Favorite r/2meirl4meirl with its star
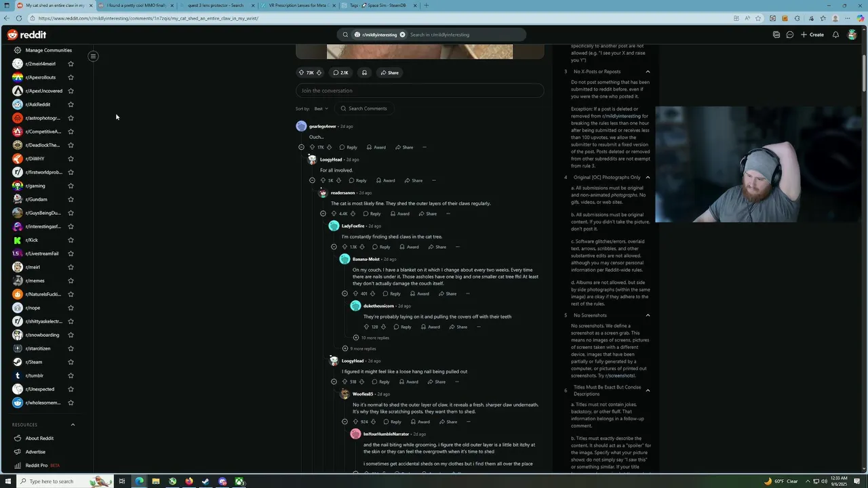Image resolution: width=868 pixels, height=488 pixels. coord(71,64)
